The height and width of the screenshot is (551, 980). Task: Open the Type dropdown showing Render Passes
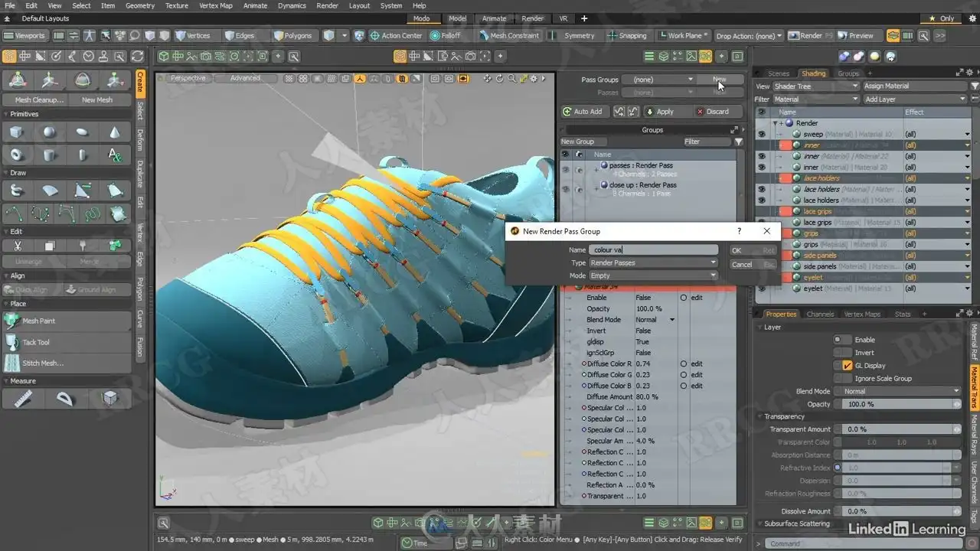pyautogui.click(x=652, y=262)
